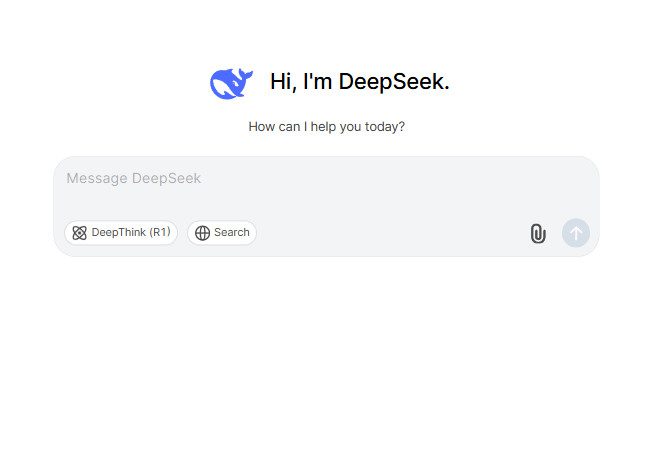Click the R1 text in DeepThink pill
Image resolution: width=650 pixels, height=450 pixels.
pos(160,232)
